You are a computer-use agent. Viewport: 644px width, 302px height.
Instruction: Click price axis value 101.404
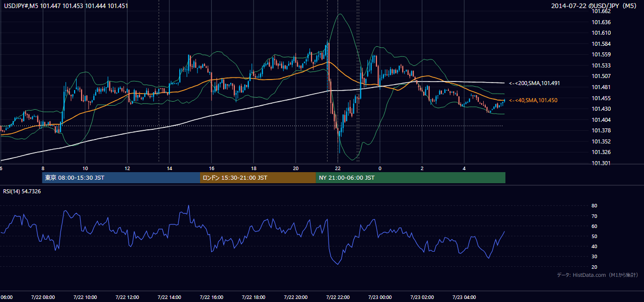[x=601, y=120]
